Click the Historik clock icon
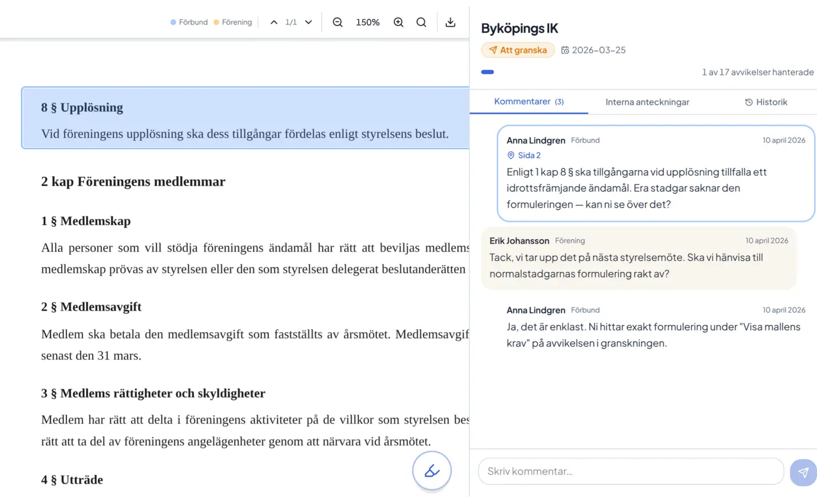817x504 pixels. (x=748, y=101)
